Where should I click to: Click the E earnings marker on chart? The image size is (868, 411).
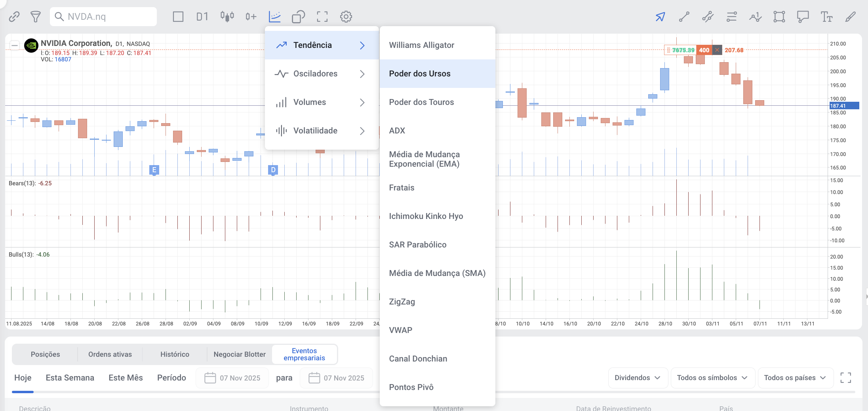(x=154, y=170)
